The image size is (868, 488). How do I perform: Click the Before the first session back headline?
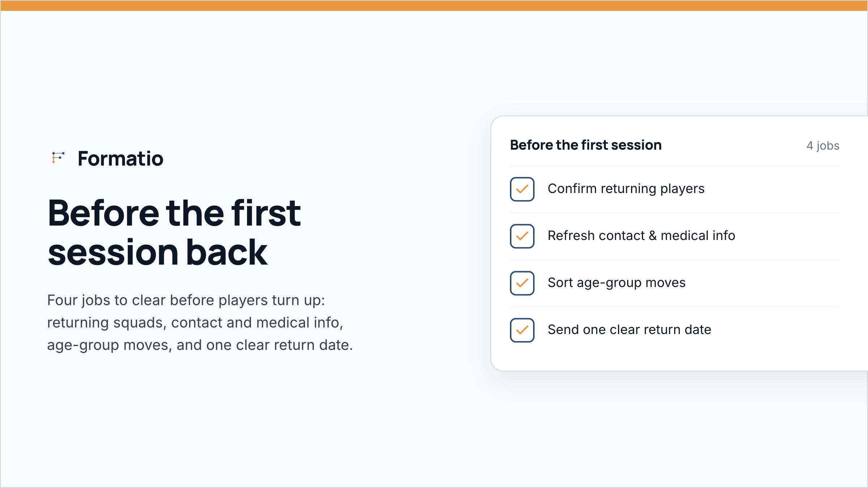(174, 232)
